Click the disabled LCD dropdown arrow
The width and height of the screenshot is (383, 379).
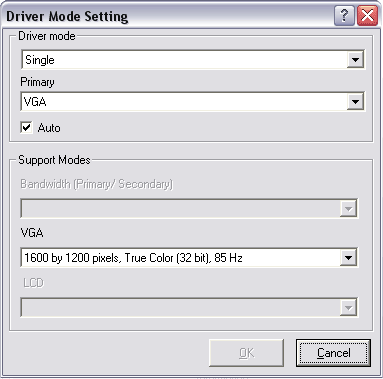coord(348,308)
